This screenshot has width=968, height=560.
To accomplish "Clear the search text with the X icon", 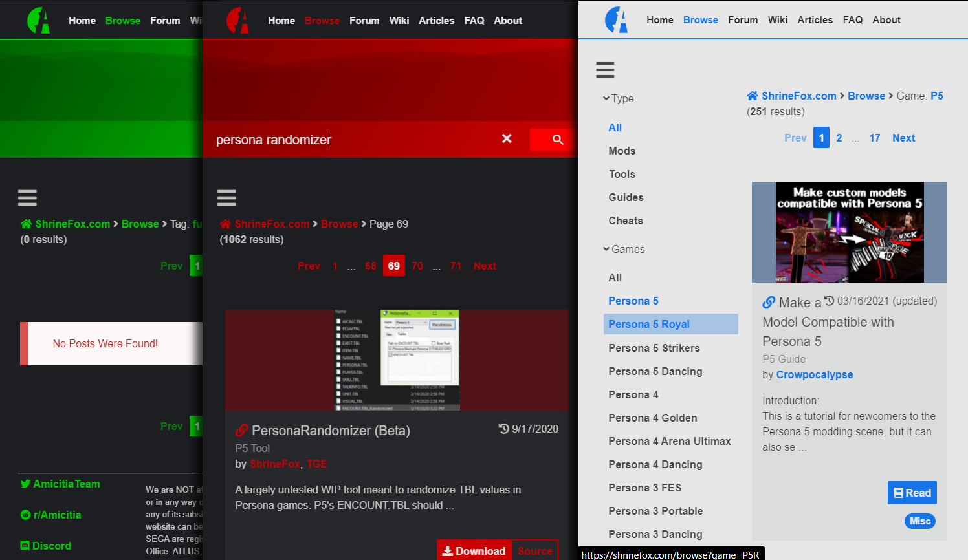I will (507, 138).
